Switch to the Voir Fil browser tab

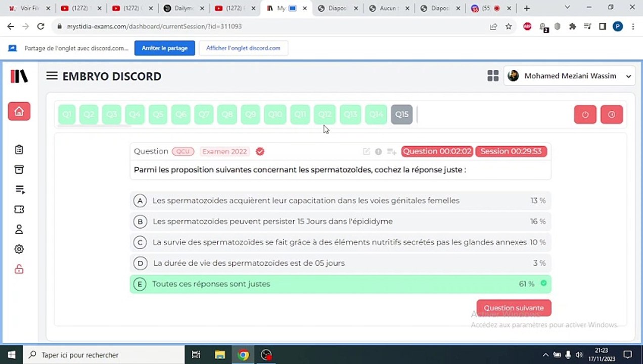pos(29,8)
